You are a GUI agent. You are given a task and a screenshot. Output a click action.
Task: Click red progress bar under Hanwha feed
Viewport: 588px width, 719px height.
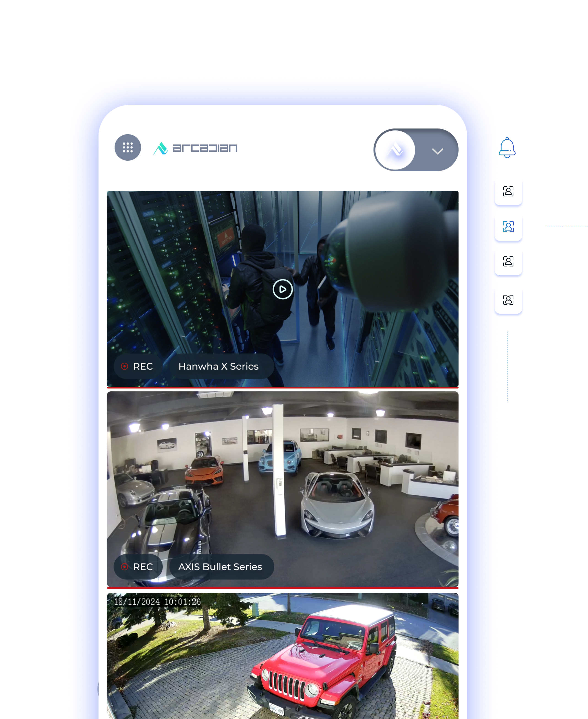(x=283, y=387)
